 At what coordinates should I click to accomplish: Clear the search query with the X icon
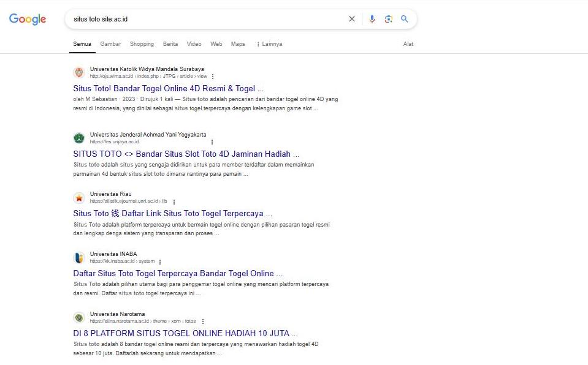coord(352,19)
